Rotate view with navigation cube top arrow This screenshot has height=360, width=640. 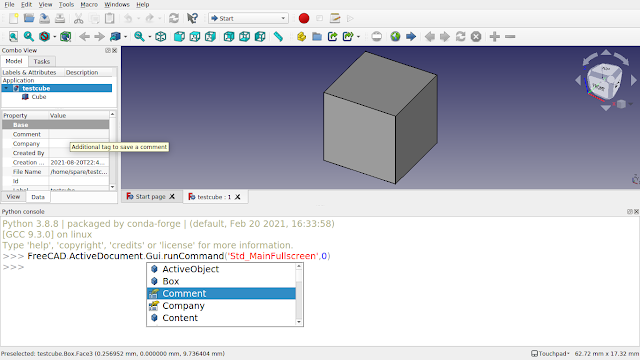(606, 52)
